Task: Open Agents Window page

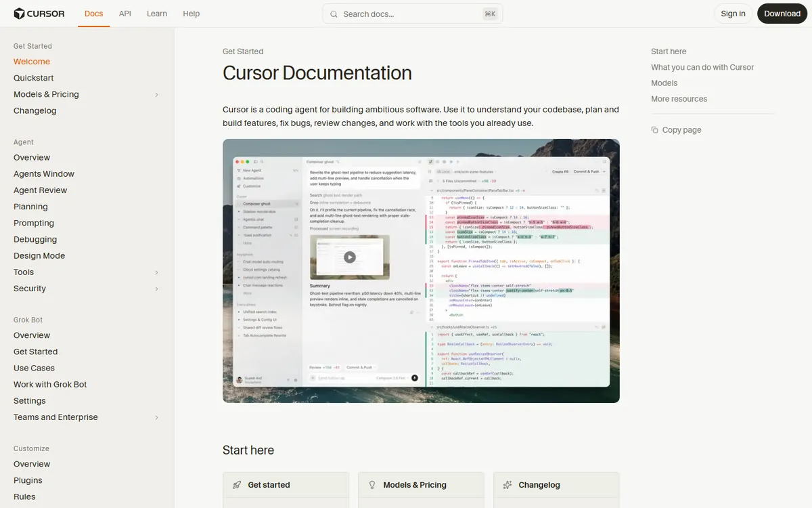Action: [44, 174]
